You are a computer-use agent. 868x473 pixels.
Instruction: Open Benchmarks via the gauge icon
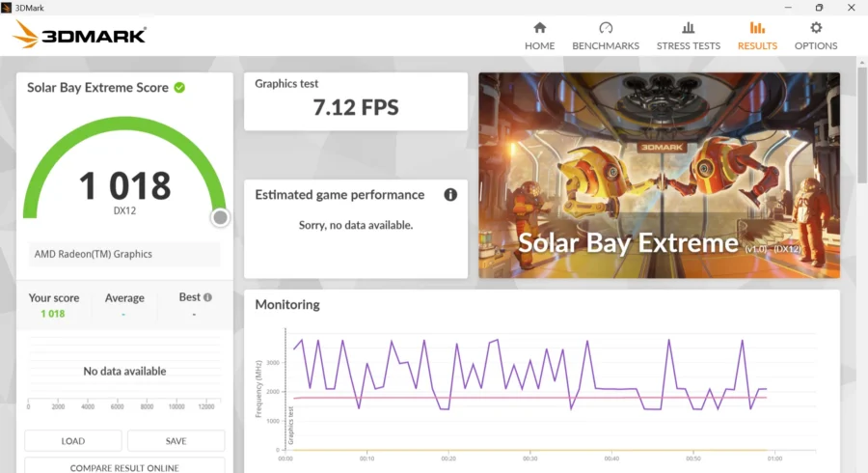coord(606,28)
